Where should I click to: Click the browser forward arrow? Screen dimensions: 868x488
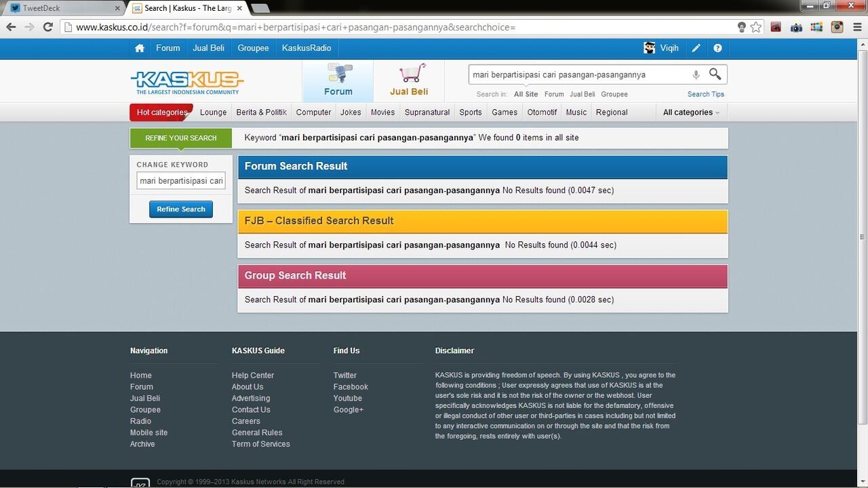point(29,27)
